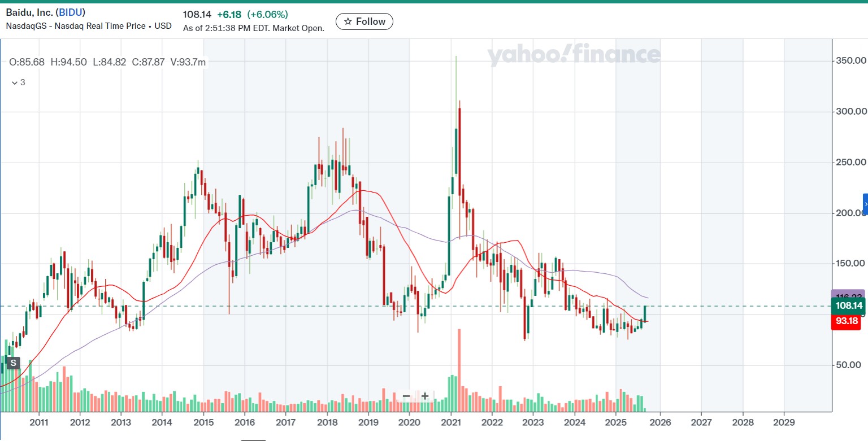868x441 pixels.
Task: Click the NasdaqGS real time price caption
Action: pyautogui.click(x=89, y=26)
